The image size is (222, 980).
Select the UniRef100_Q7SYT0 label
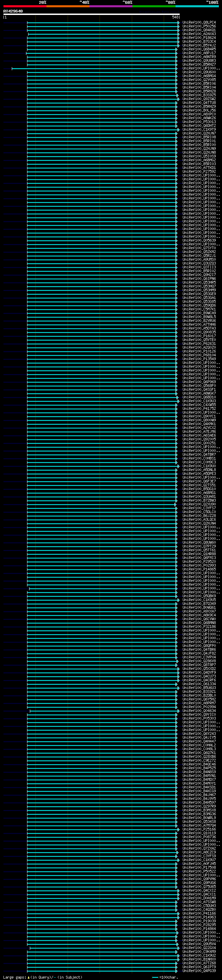[199, 248]
